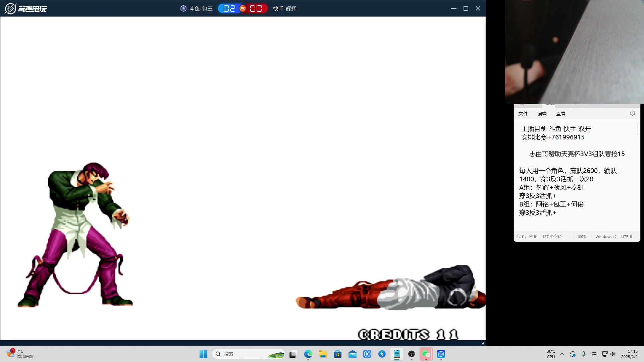This screenshot has width=644, height=362.
Task: Click the Douyu badge icon before 斗鱼-包王
Action: pos(183,8)
